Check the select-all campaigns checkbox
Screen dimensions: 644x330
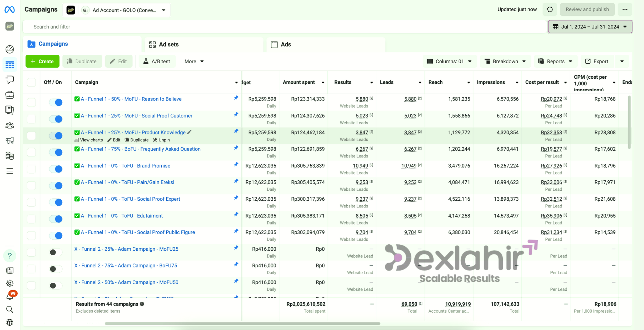(31, 82)
